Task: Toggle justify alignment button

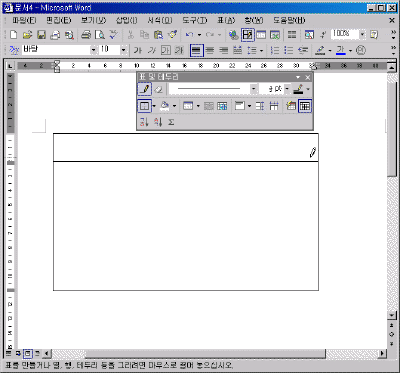Action: [x=196, y=50]
